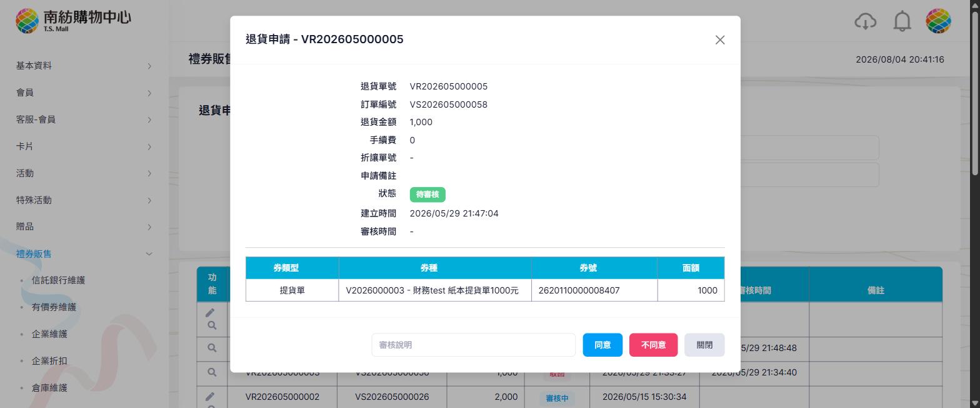Open 企業折扣 menu item
This screenshot has height=408, width=980.
[49, 361]
